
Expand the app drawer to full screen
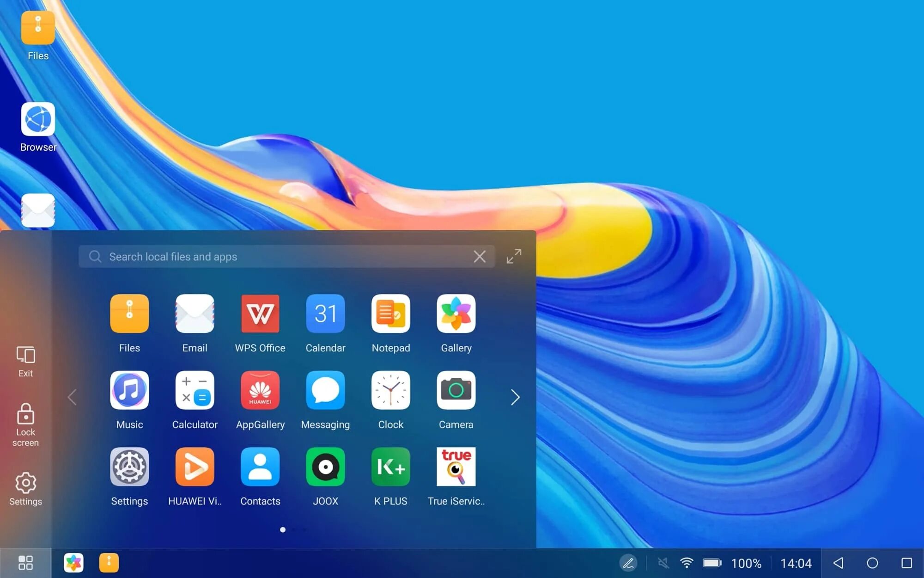(514, 256)
